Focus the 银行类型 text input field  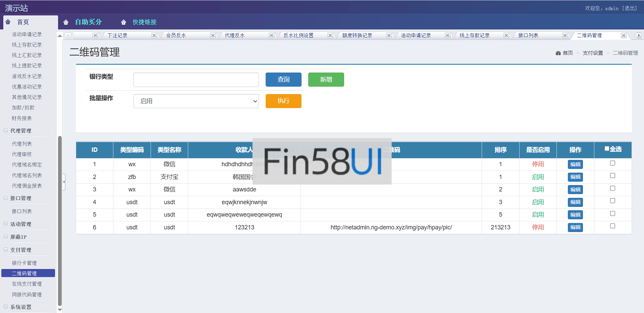click(x=196, y=80)
